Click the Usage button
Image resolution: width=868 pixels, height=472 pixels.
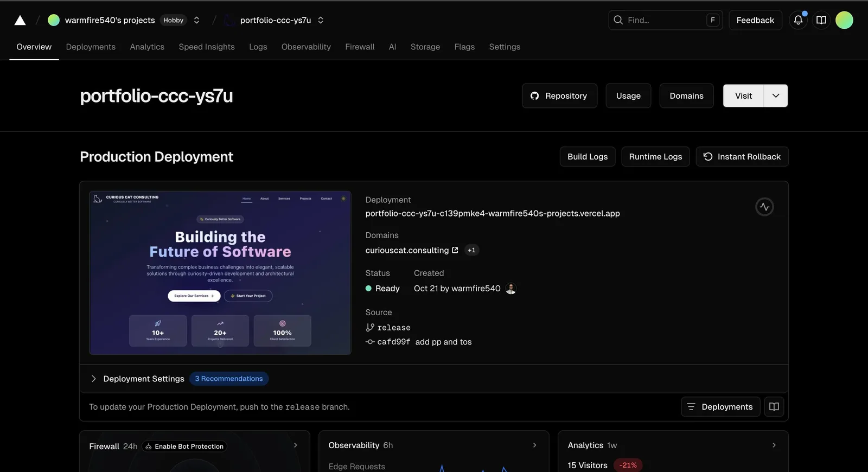[628, 95]
